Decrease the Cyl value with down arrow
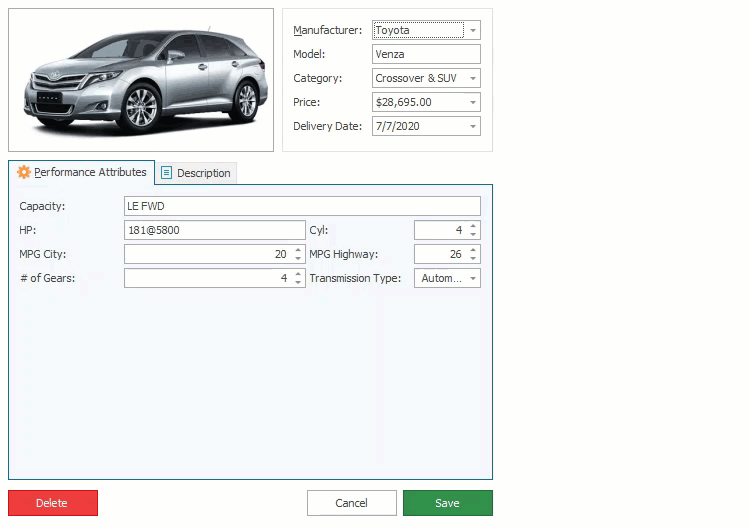The image size is (748, 528). pyautogui.click(x=473, y=234)
